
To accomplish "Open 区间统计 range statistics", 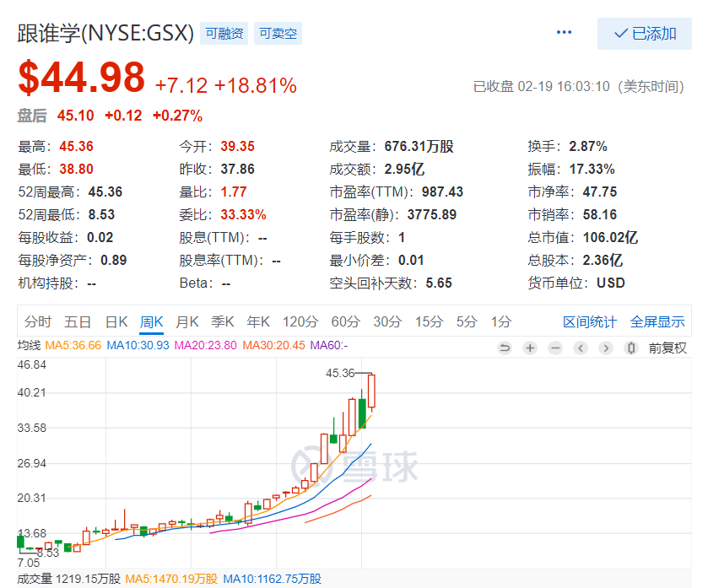I will pyautogui.click(x=589, y=321).
